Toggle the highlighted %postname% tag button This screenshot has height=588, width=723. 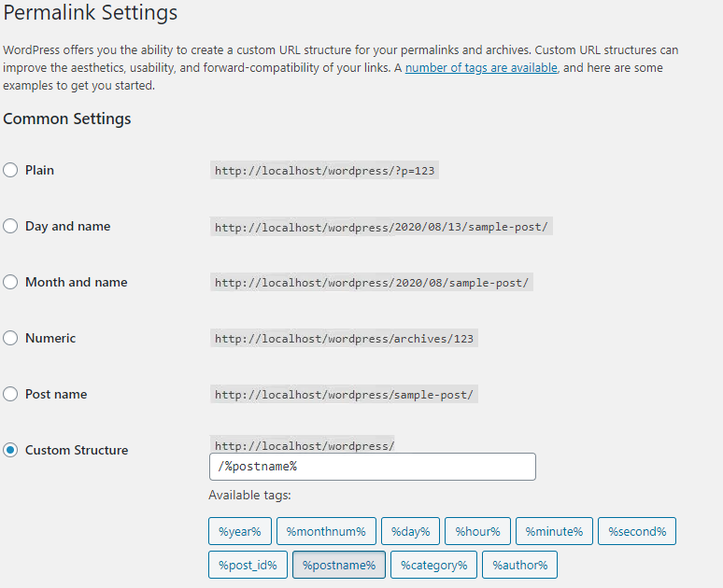(x=339, y=565)
